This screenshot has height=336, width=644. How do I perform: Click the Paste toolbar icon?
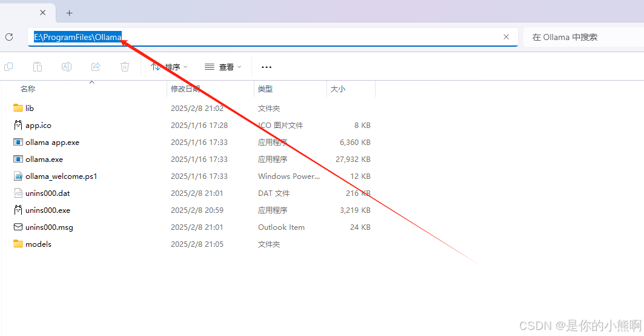pos(38,67)
